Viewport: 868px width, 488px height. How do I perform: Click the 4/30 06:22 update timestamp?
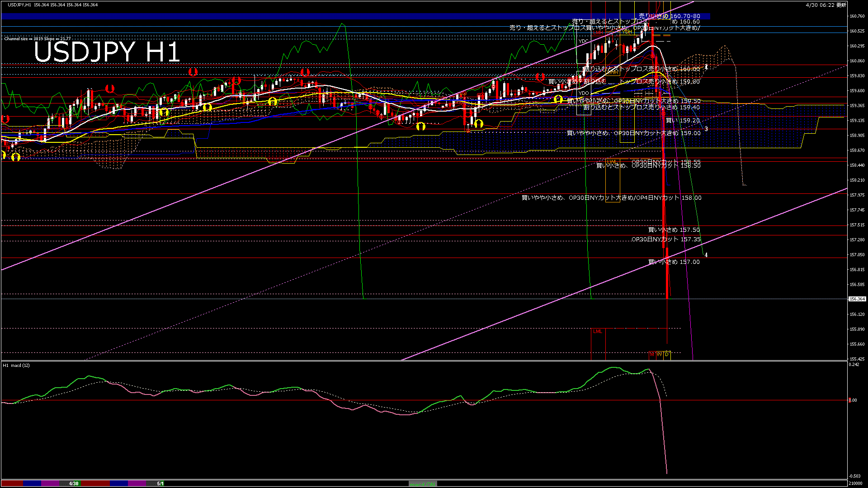coord(826,5)
